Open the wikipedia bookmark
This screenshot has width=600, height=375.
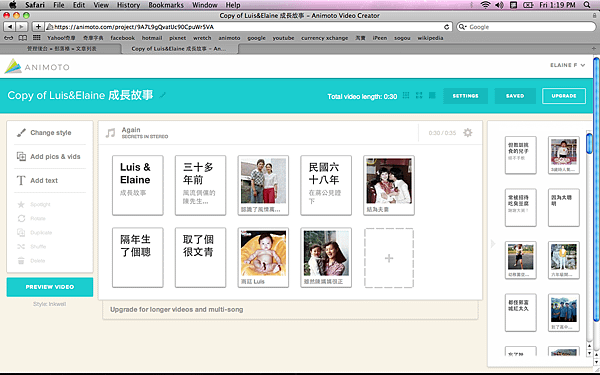click(x=430, y=38)
